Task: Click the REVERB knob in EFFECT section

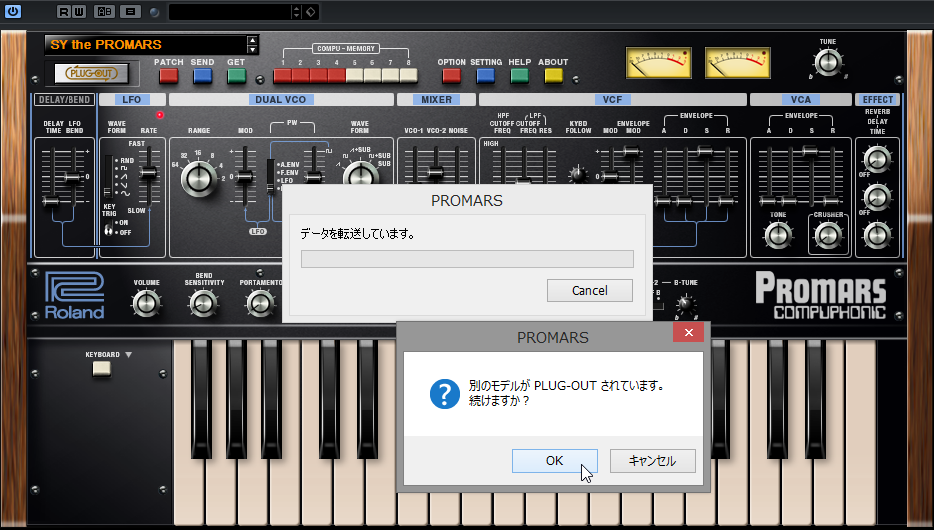Action: (x=877, y=159)
